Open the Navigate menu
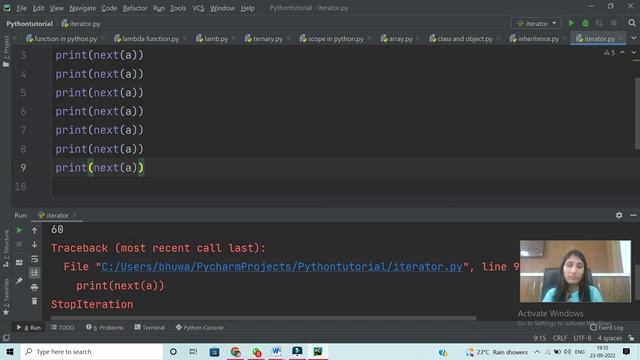This screenshot has width=640, height=360. (82, 8)
